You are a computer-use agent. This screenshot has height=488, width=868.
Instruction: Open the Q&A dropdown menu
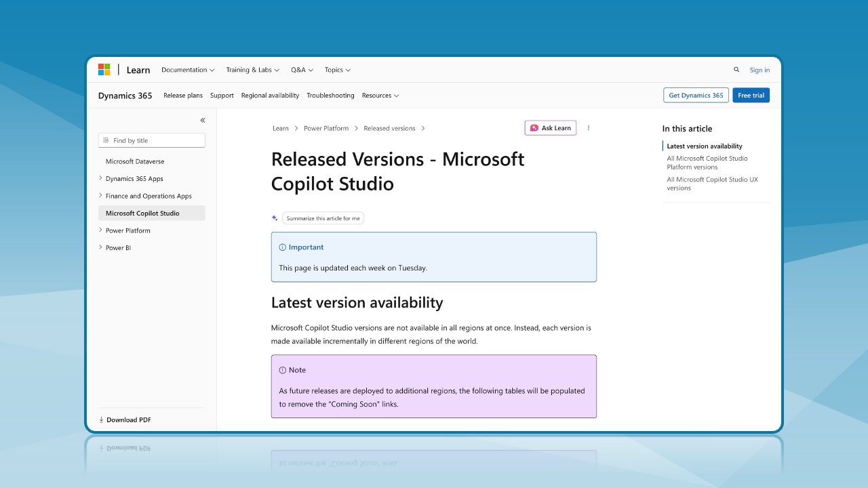(302, 70)
